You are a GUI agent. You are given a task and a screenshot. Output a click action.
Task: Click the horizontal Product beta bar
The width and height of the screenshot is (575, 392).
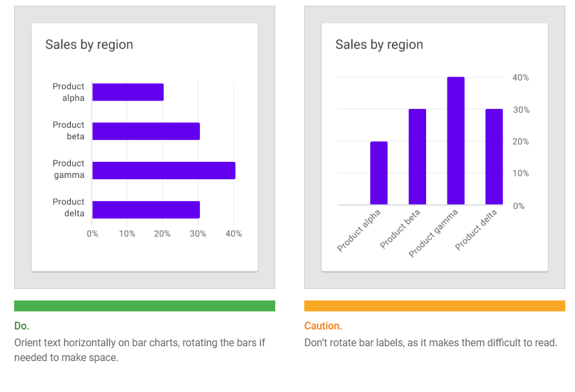(x=146, y=131)
